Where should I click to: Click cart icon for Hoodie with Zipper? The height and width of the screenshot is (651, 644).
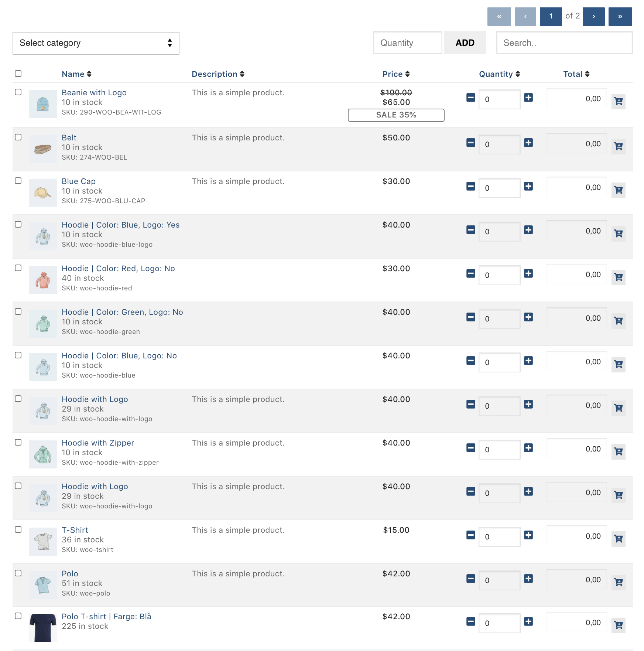pyautogui.click(x=618, y=451)
